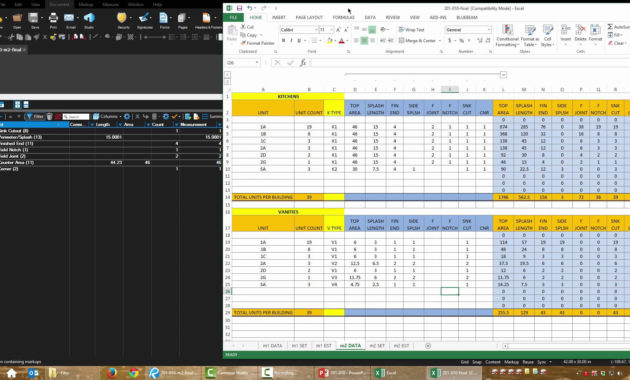630x380 pixels.
Task: Switch to the BLUEBEAM ribbon tab in Excel
Action: click(467, 17)
